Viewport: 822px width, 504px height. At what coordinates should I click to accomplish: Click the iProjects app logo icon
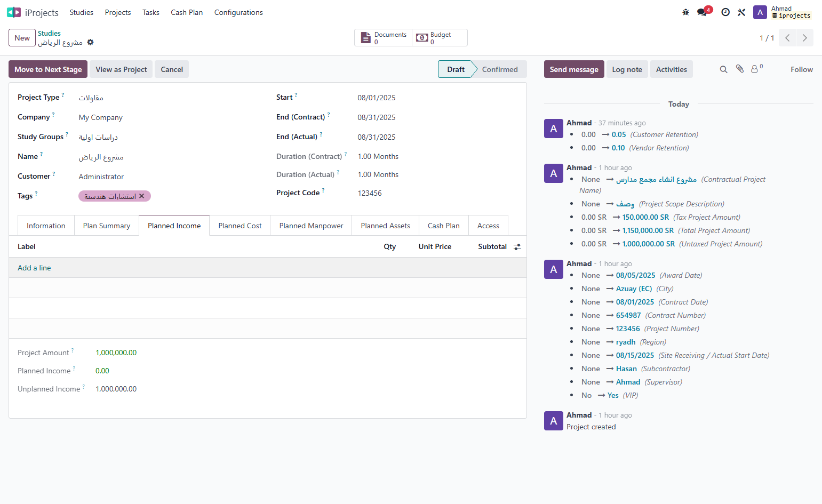click(x=14, y=12)
